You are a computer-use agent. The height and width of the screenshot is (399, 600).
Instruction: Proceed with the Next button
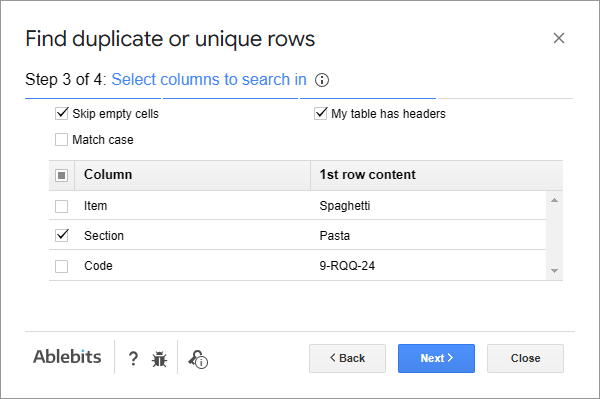(x=436, y=358)
